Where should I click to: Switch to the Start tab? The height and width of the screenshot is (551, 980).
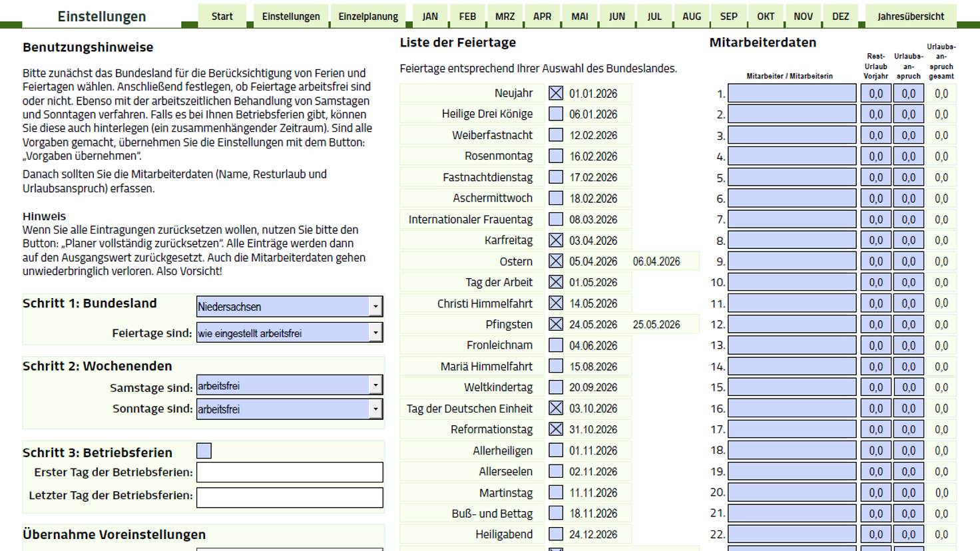point(222,16)
